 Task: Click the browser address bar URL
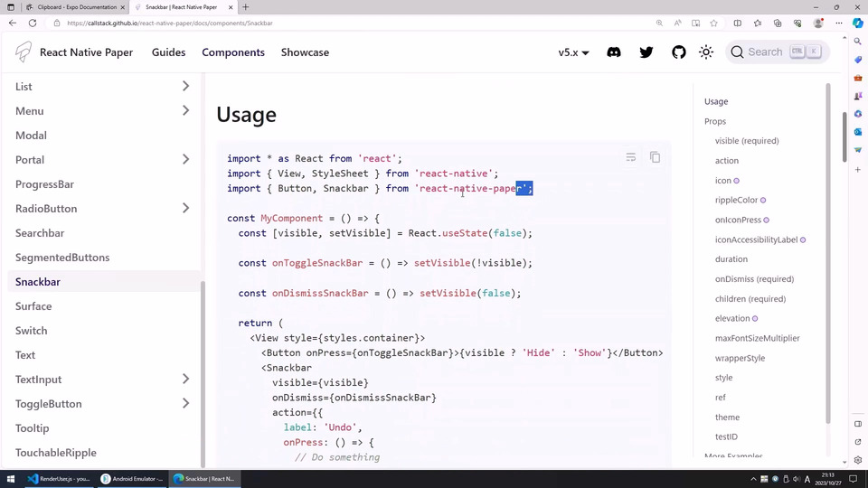[x=169, y=23]
